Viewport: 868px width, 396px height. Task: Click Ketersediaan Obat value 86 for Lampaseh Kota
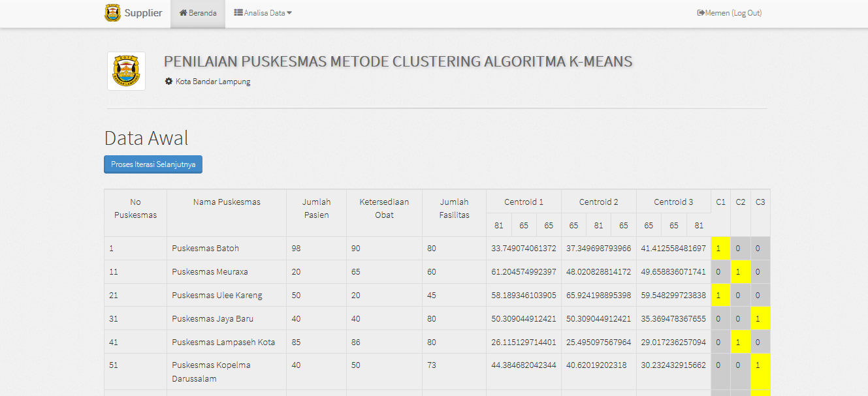tap(356, 343)
